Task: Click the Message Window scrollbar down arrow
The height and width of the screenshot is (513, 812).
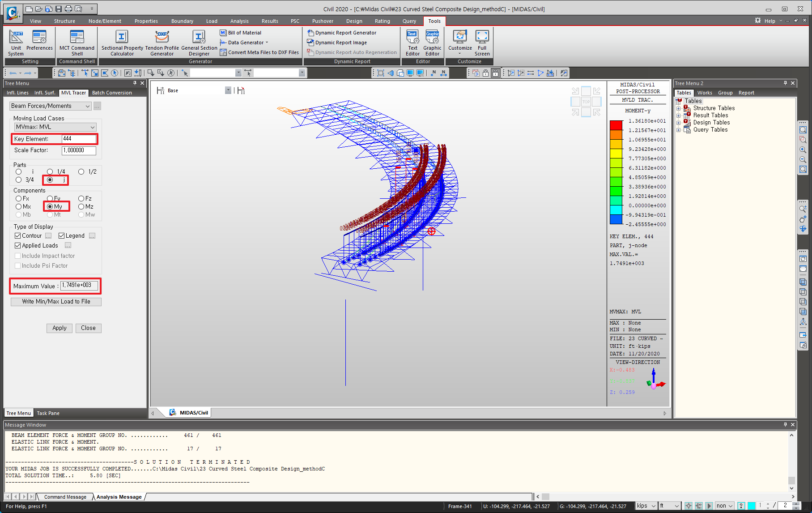Action: pos(791,488)
